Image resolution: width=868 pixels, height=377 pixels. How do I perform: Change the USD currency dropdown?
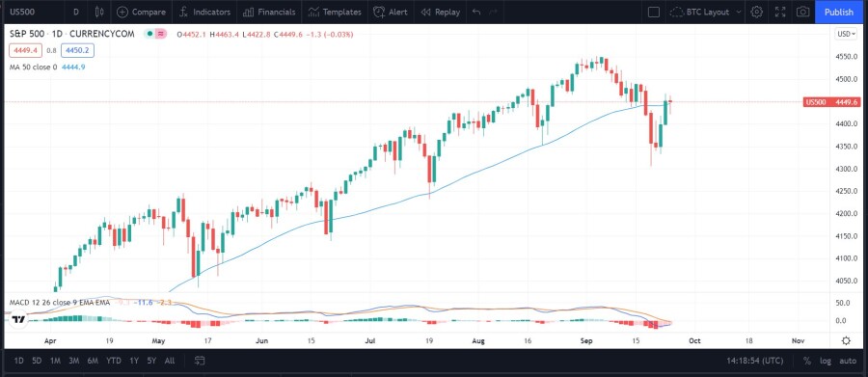[846, 34]
